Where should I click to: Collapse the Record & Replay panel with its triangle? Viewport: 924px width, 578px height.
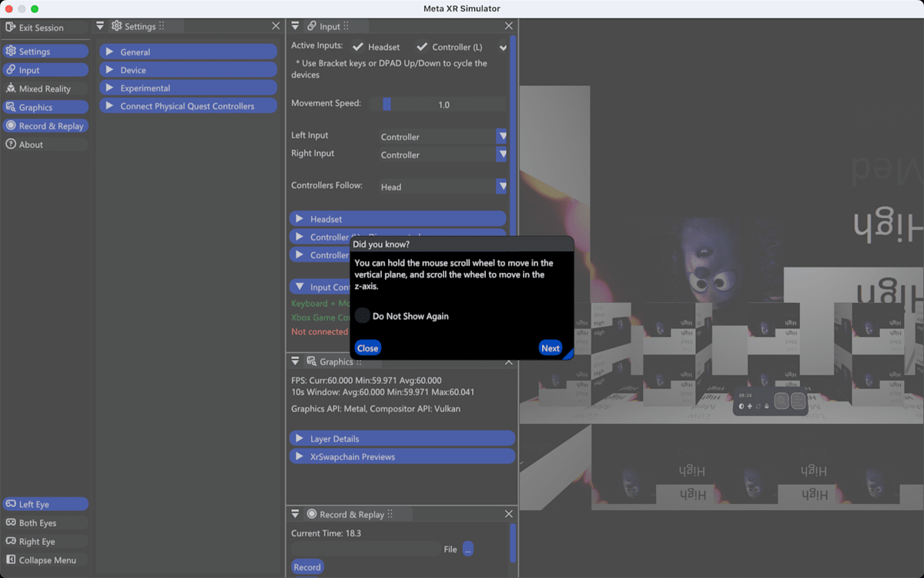[x=295, y=514]
